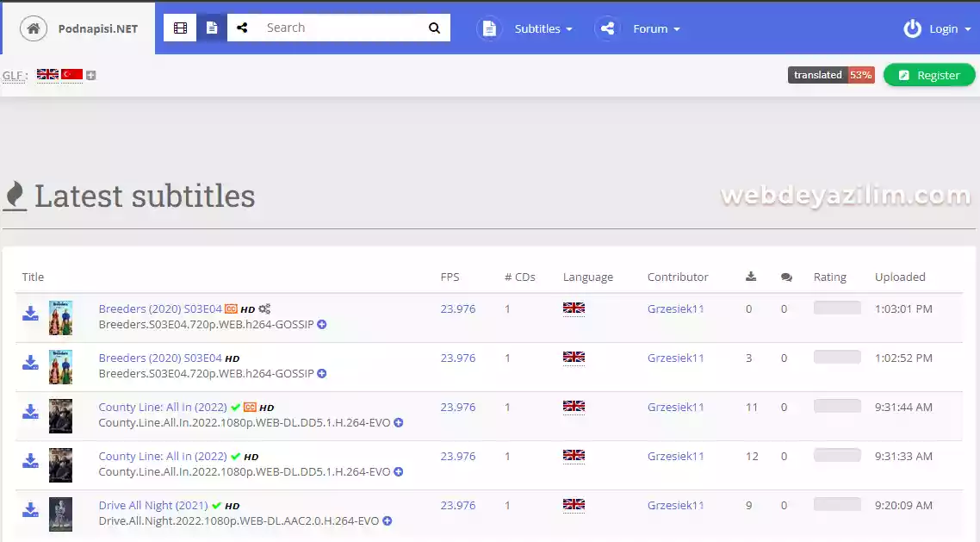Click Drive All Night poster thumbnail

tap(60, 514)
